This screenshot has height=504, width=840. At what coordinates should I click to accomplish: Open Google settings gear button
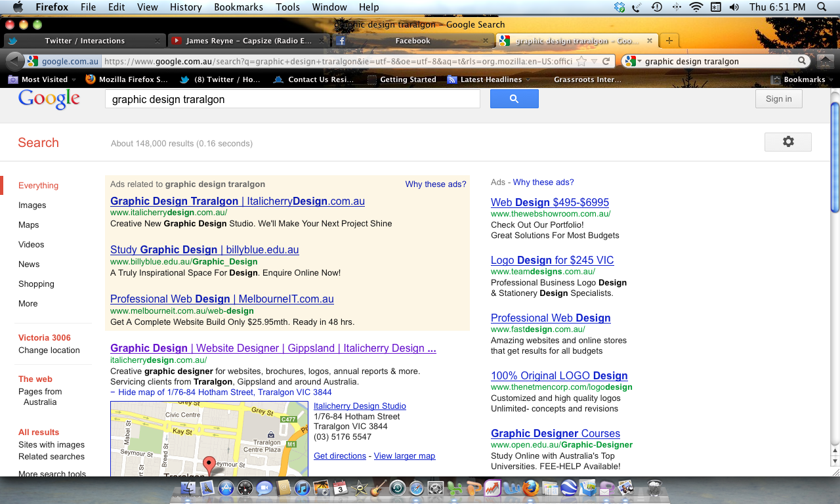(787, 142)
